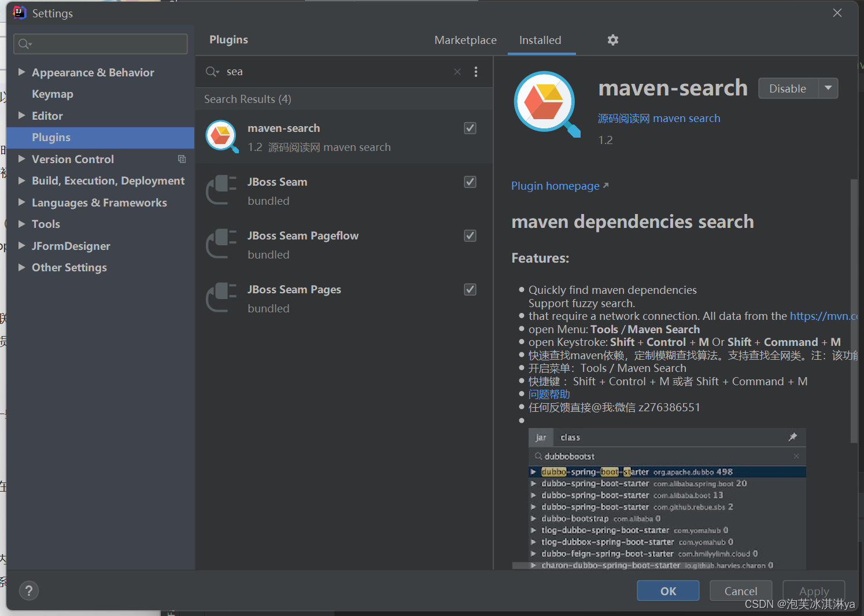Click the Plugins panel title
The width and height of the screenshot is (864, 616).
pyautogui.click(x=228, y=39)
